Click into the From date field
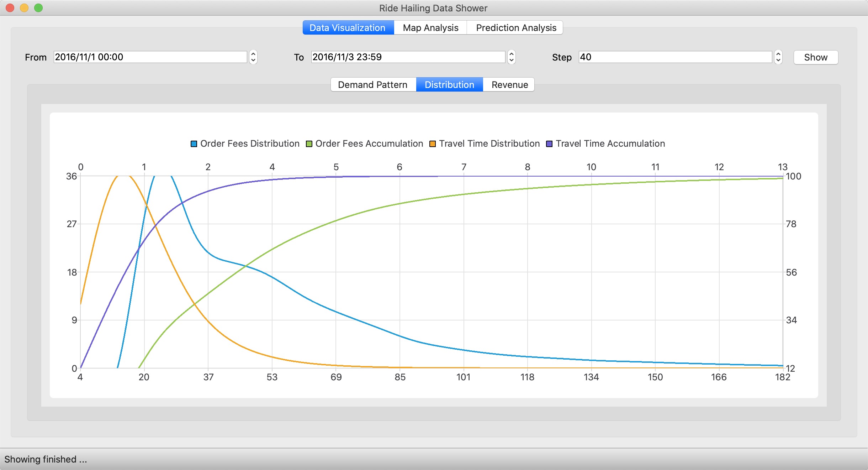 coord(150,57)
